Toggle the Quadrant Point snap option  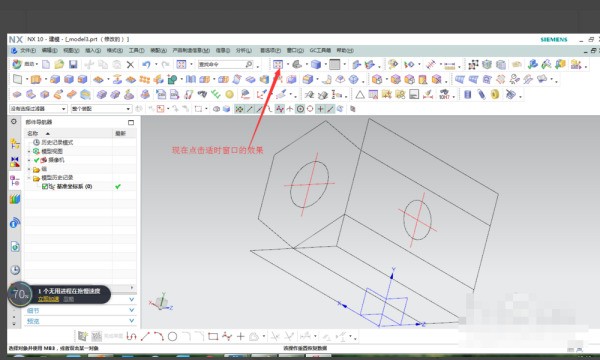coord(310,109)
